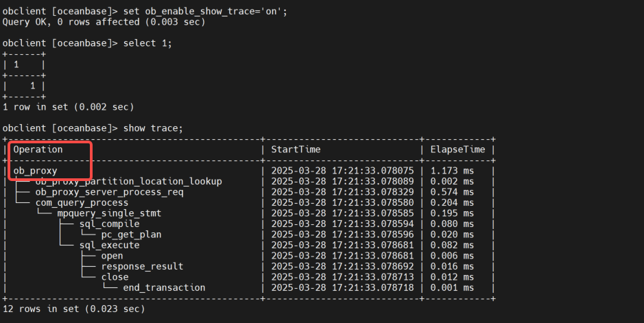Click the StartTime column header
This screenshot has width=644, height=323.
(296, 149)
